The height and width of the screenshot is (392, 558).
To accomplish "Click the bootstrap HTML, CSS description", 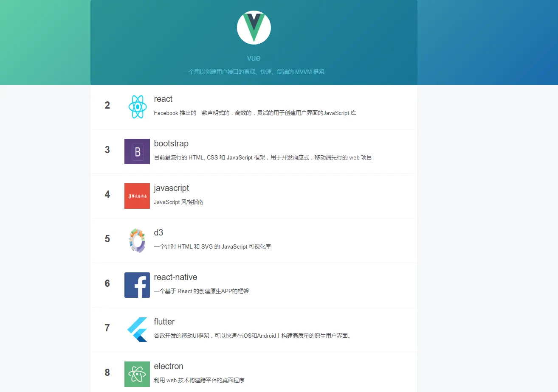I will [x=263, y=158].
